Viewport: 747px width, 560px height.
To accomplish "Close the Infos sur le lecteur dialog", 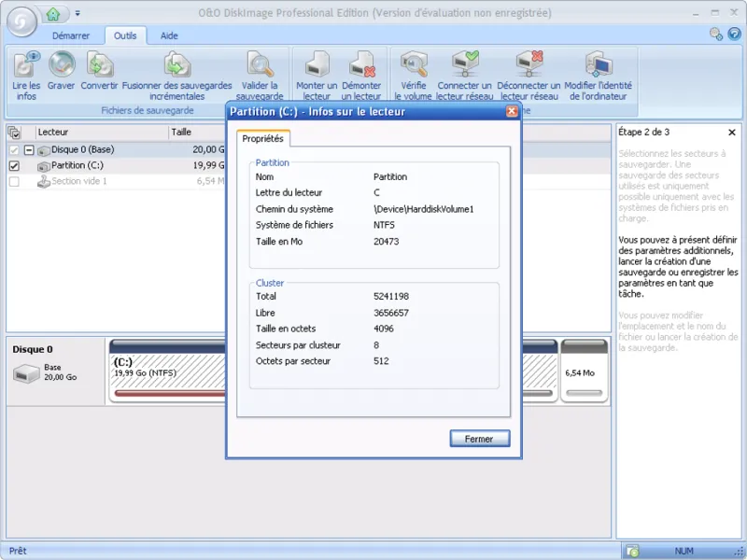I will pyautogui.click(x=512, y=111).
